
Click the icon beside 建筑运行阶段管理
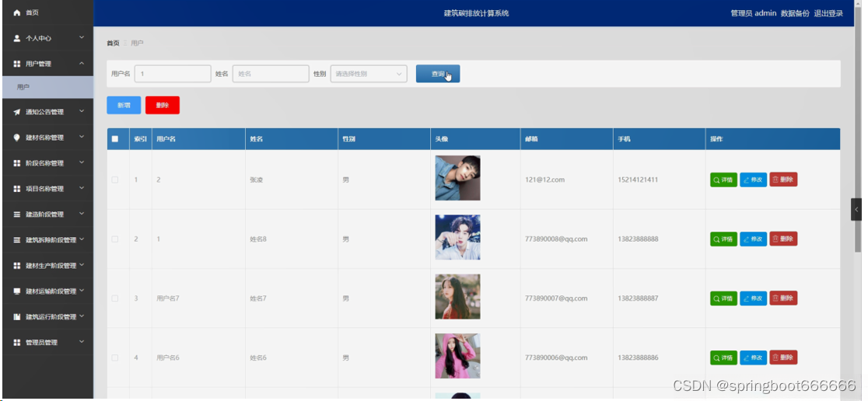point(16,317)
